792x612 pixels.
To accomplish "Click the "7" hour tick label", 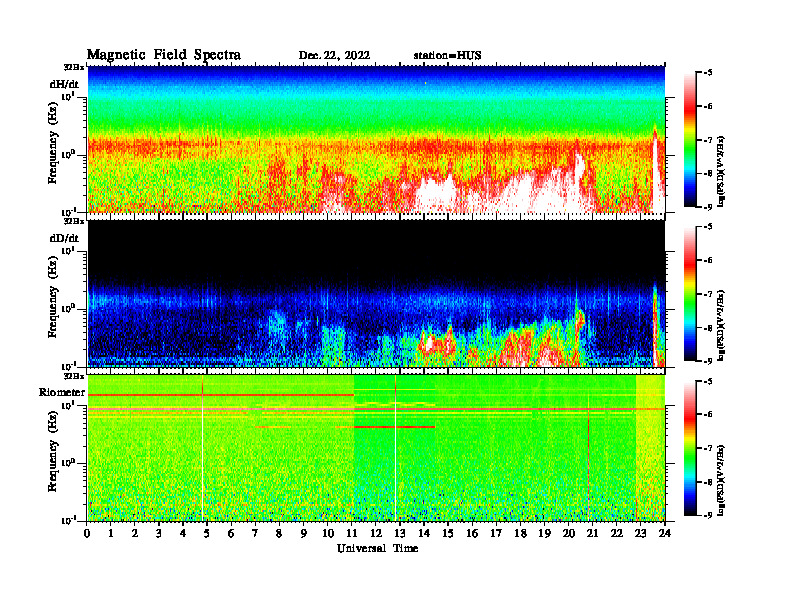I will pyautogui.click(x=255, y=534).
